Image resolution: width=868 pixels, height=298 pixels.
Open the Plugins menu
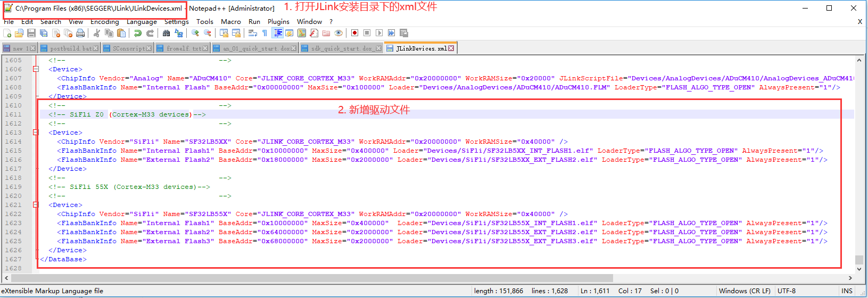click(278, 22)
